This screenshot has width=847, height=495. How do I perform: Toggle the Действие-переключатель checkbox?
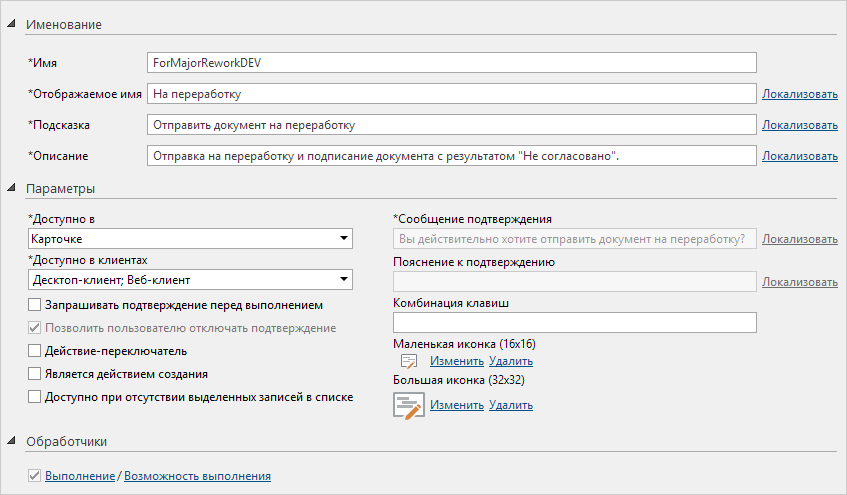(35, 351)
